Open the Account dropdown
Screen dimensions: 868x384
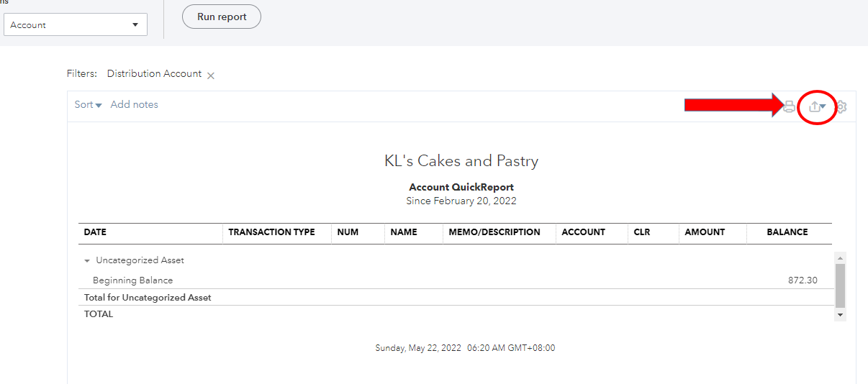(x=75, y=25)
